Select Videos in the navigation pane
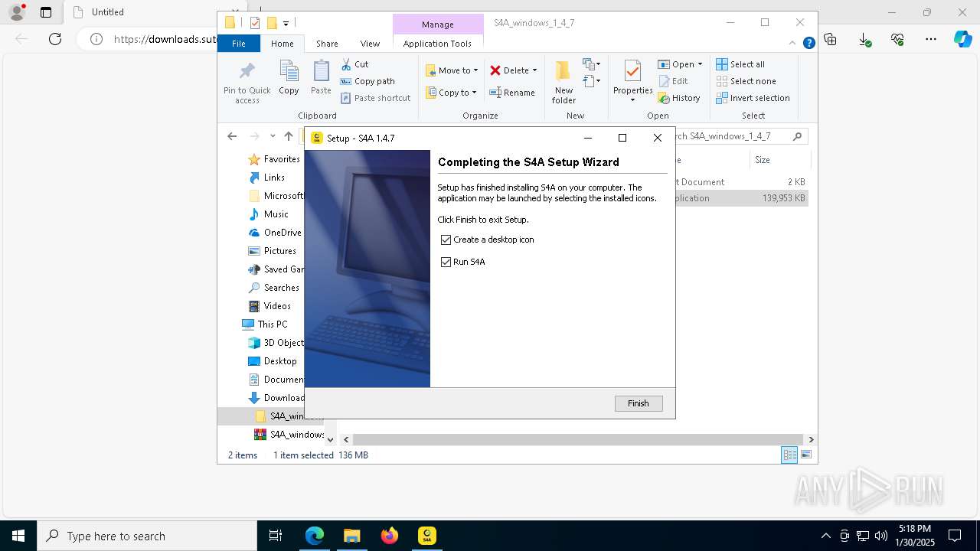This screenshot has width=980, height=551. tap(270, 306)
